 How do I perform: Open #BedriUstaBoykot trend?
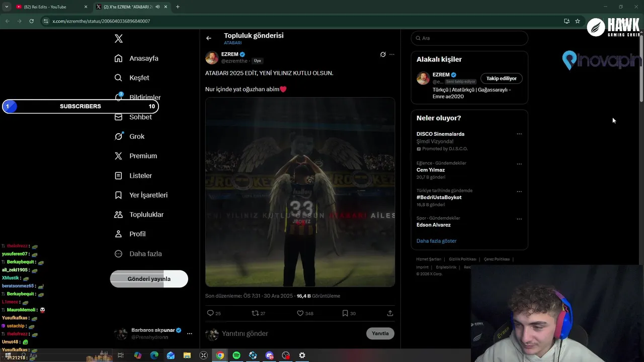coord(439,198)
